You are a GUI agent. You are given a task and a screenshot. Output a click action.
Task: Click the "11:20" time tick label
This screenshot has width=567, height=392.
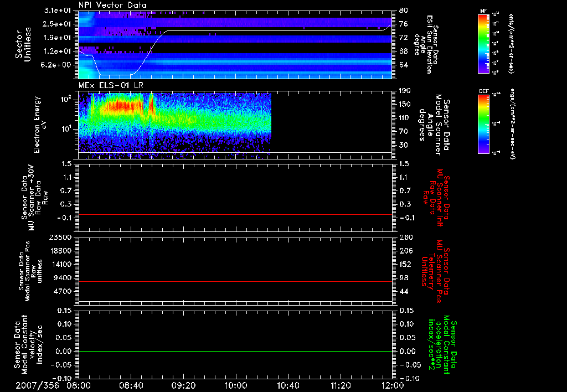coord(341,385)
